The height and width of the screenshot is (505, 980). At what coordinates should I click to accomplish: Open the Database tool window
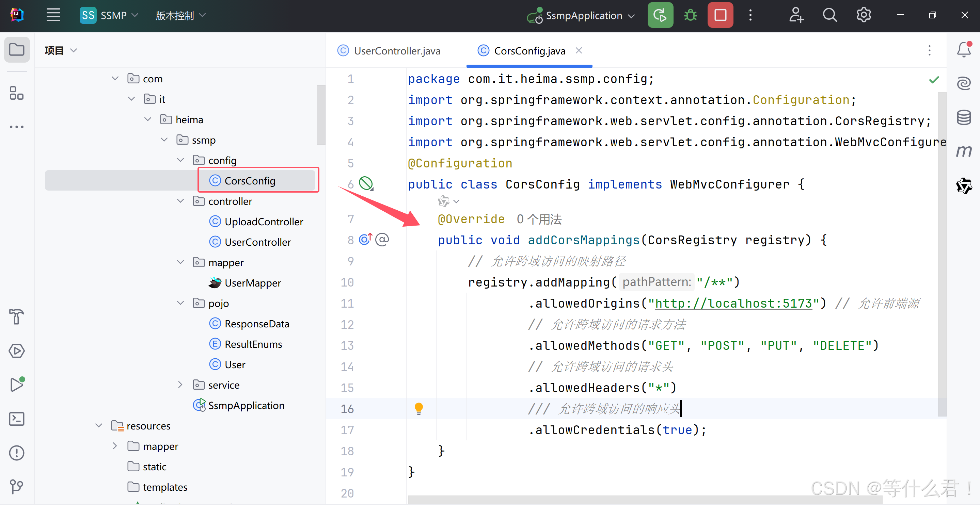coord(964,117)
